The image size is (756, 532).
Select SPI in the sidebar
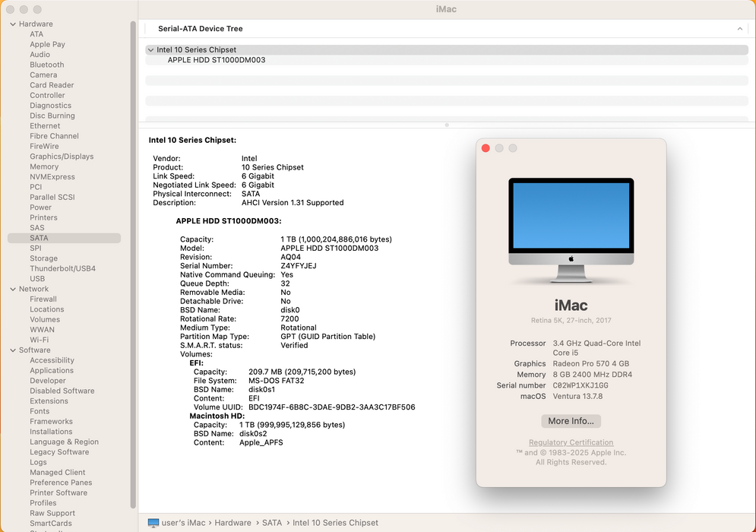pos(35,249)
